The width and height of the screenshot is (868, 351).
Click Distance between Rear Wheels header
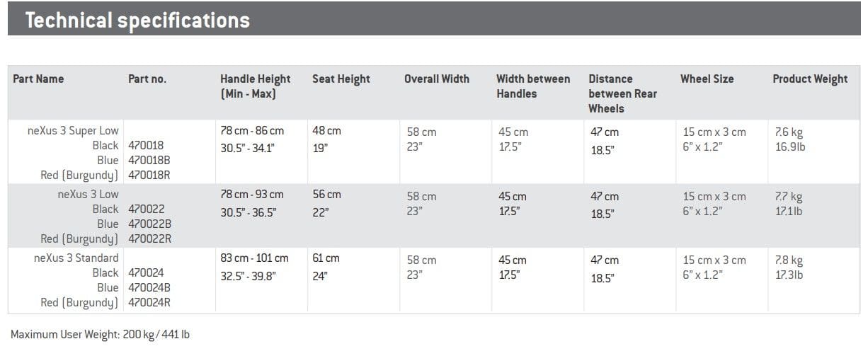623,93
